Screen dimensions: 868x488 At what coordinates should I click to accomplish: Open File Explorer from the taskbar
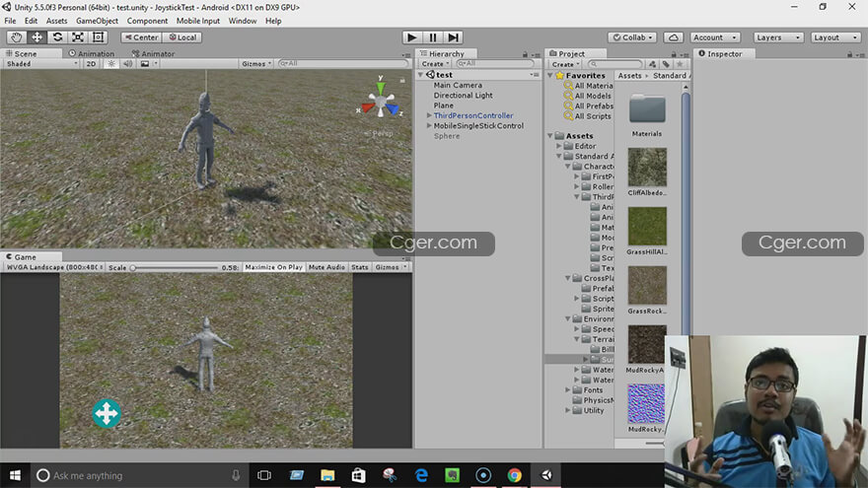coord(327,475)
